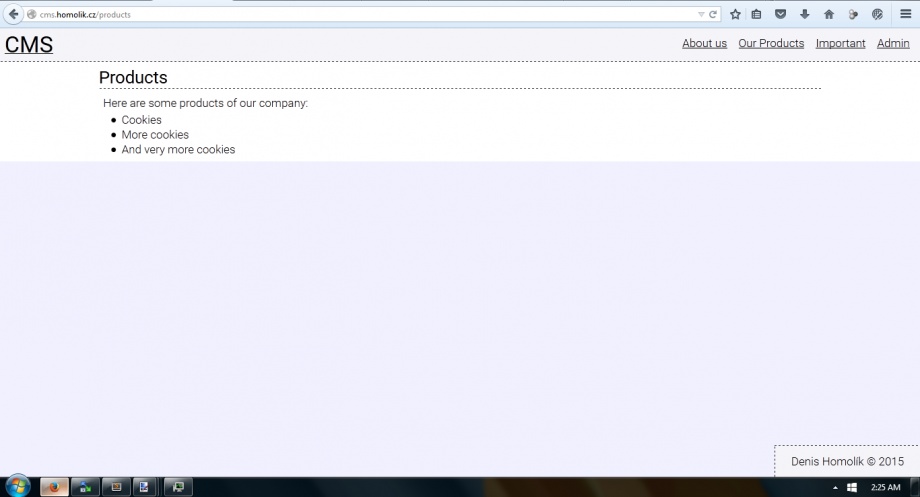Open the green monitor taskbar app
920x497 pixels.
pos(178,487)
